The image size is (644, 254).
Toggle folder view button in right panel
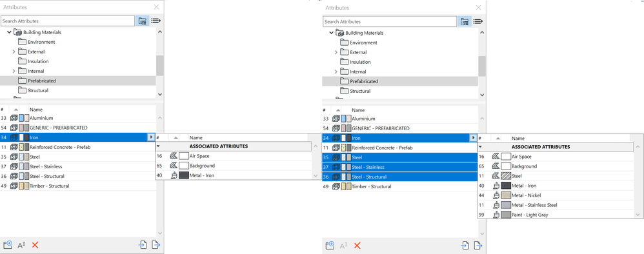[465, 21]
